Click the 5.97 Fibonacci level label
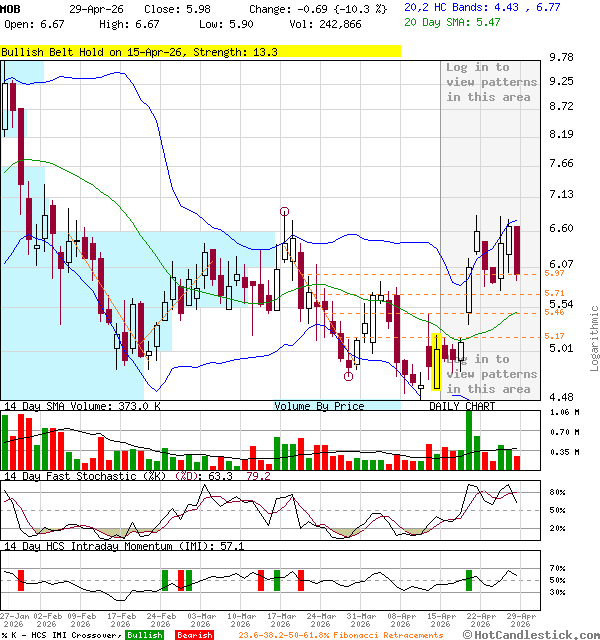Screen dimensions: 600x640 tap(555, 273)
